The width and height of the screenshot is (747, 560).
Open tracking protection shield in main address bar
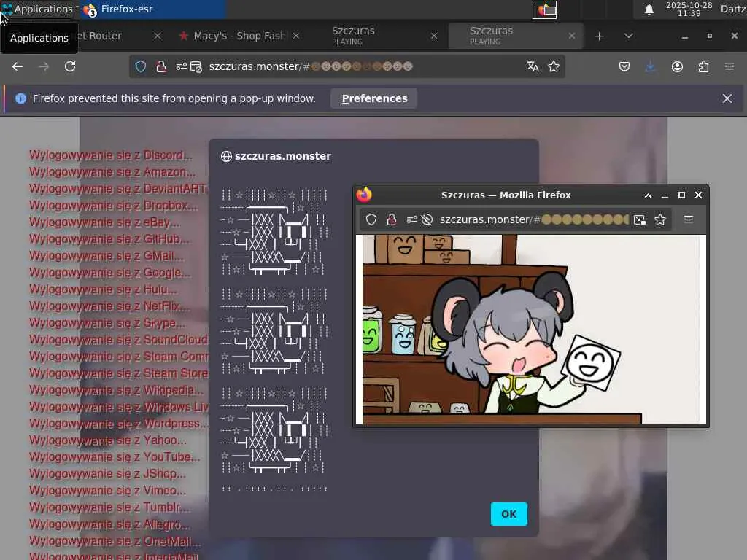pos(141,66)
